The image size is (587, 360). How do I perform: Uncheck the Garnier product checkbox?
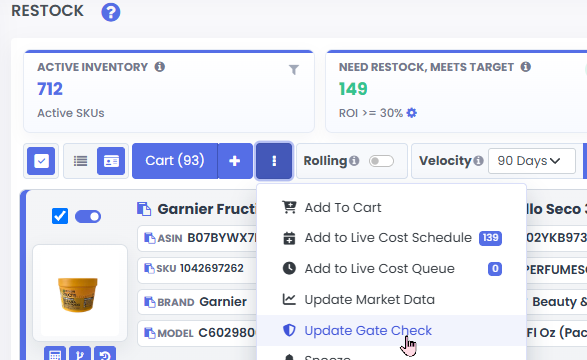60,216
